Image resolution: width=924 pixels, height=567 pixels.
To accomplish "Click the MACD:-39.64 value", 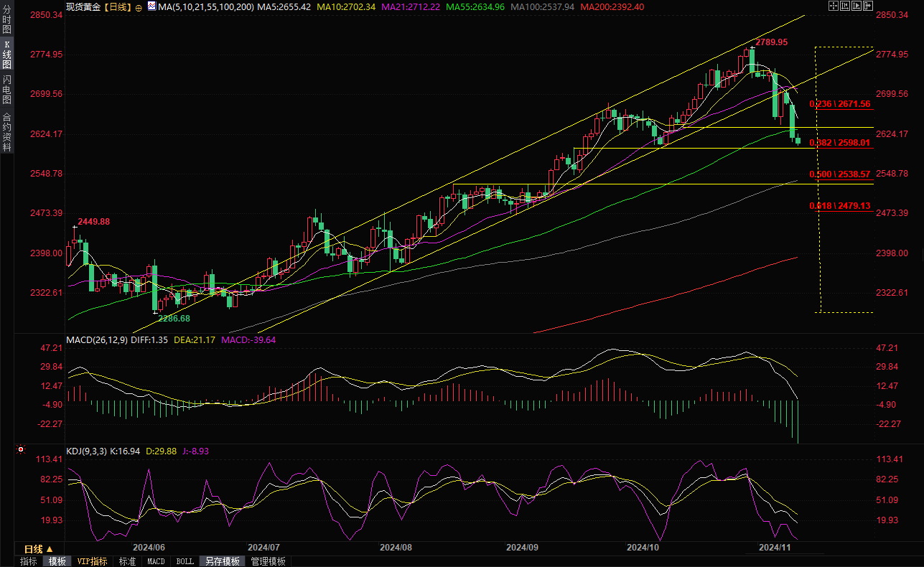I will 249,340.
